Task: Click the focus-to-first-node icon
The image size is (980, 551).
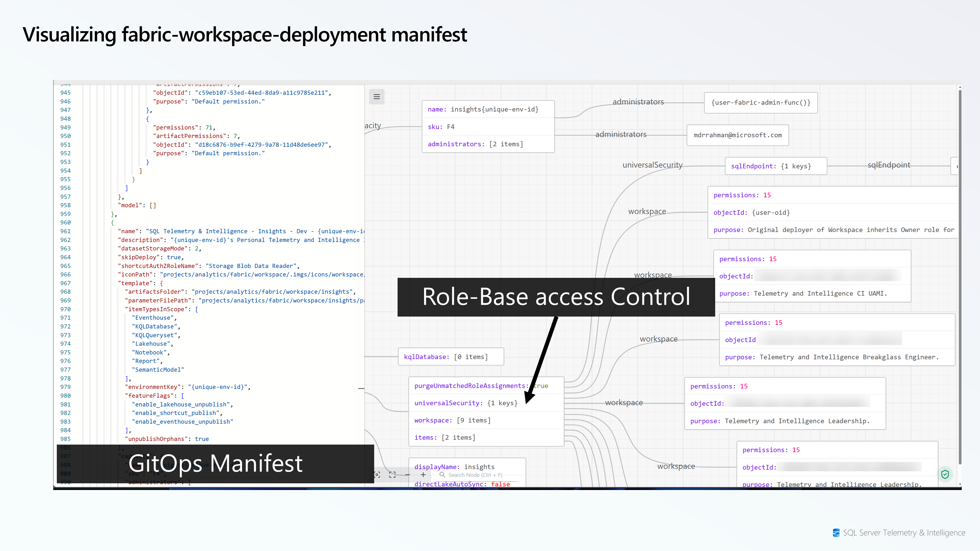Action: pos(377,475)
